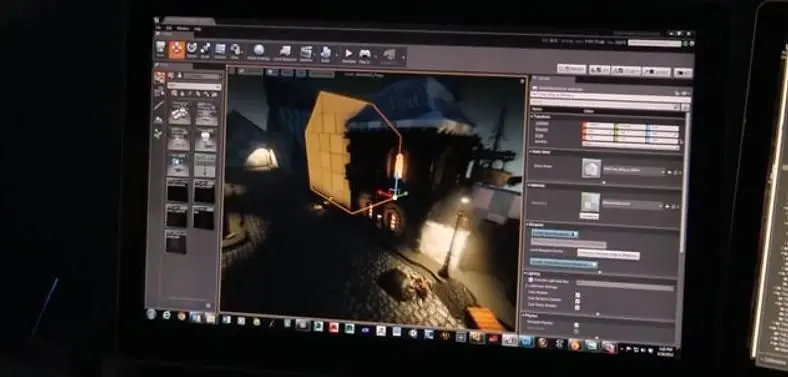Select the Foliage mode icon
The width and height of the screenshot is (788, 377).
[158, 133]
